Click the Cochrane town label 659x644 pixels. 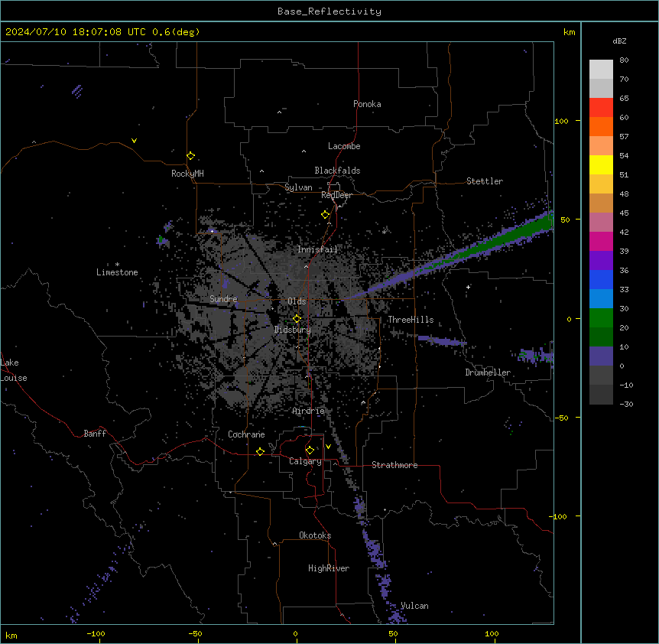pyautogui.click(x=246, y=434)
